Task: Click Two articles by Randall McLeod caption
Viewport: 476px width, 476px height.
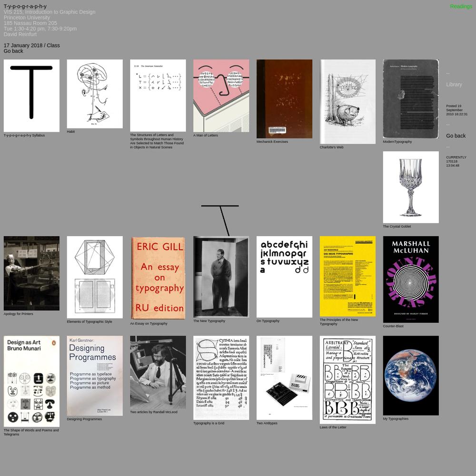Action: 154,412
